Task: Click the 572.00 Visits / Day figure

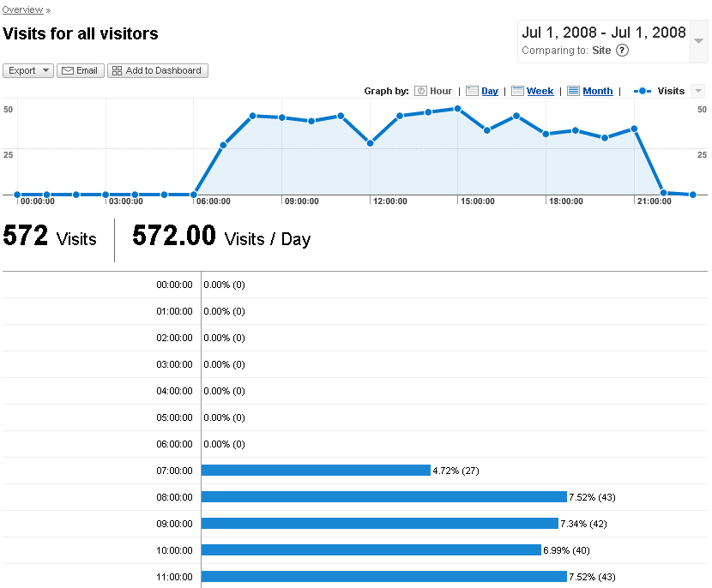Action: 221,237
